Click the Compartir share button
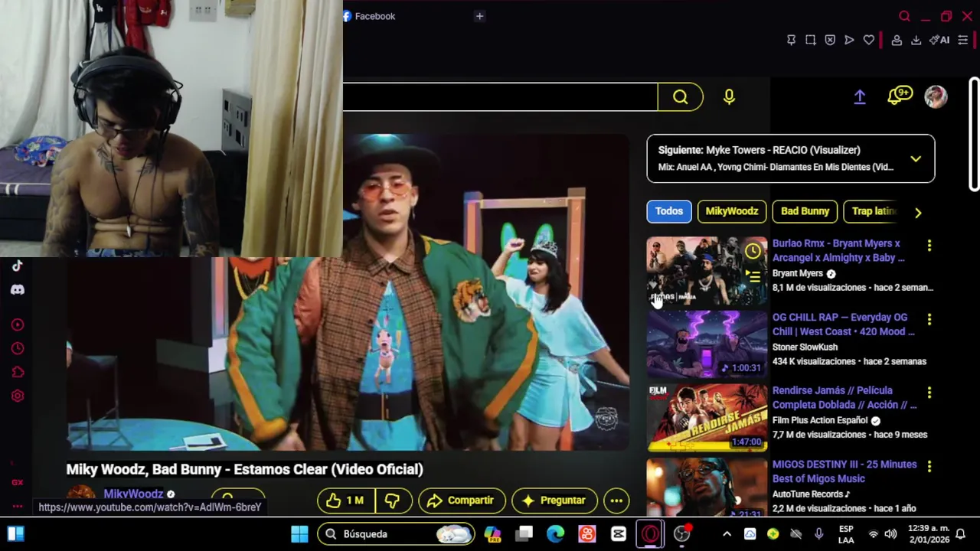The width and height of the screenshot is (980, 551). click(x=462, y=500)
